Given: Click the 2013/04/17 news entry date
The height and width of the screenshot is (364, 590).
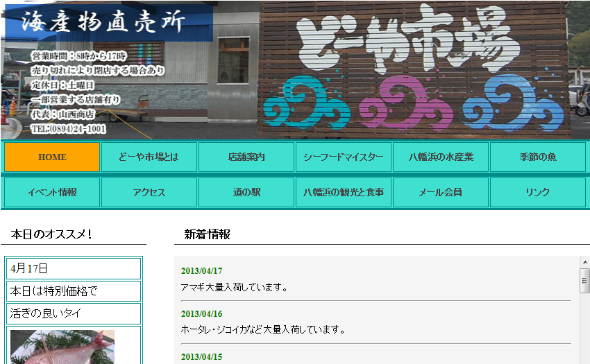Looking at the screenshot, I should click(202, 271).
